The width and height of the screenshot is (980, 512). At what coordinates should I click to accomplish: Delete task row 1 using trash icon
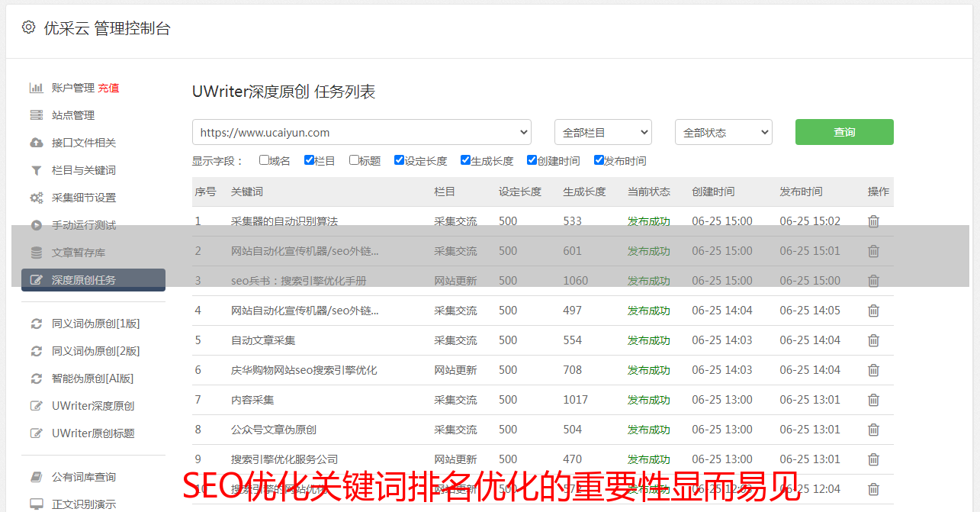coord(873,221)
